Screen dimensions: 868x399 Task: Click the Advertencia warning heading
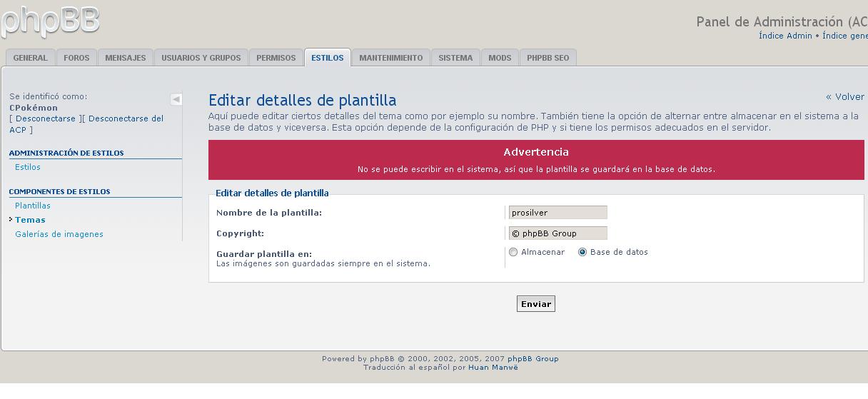[536, 152]
